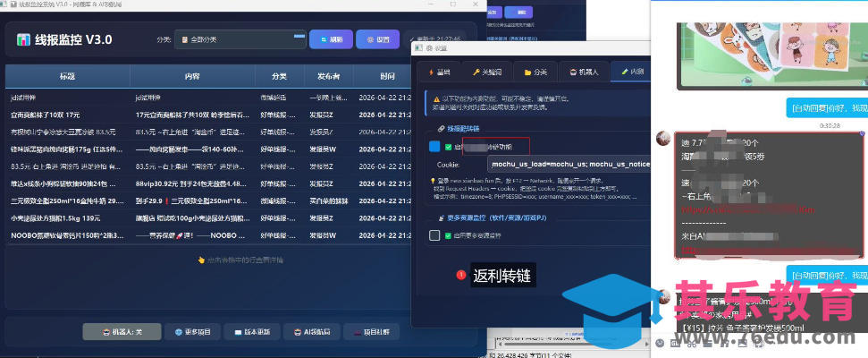Click the 分类 column header in the table

(x=280, y=76)
